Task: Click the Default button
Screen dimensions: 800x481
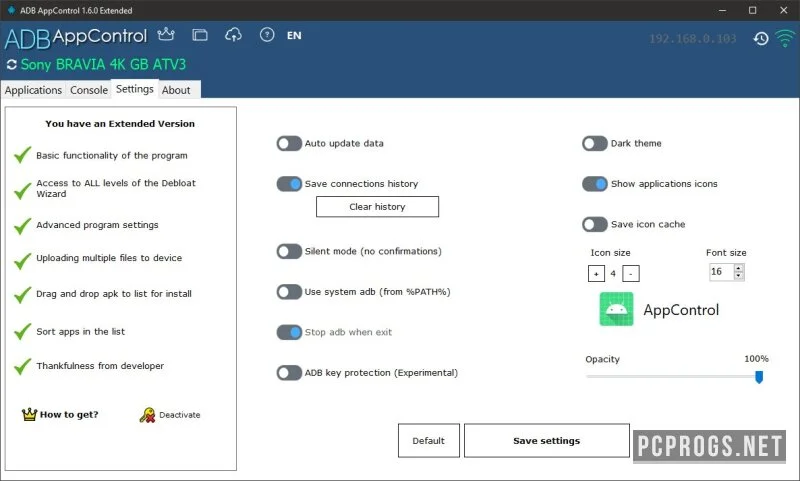Action: point(429,441)
